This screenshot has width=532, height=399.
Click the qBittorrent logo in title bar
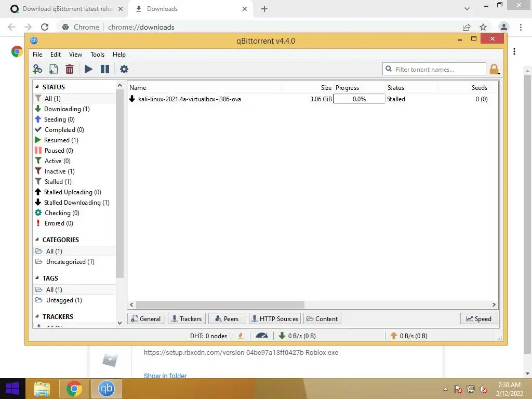coord(34,41)
